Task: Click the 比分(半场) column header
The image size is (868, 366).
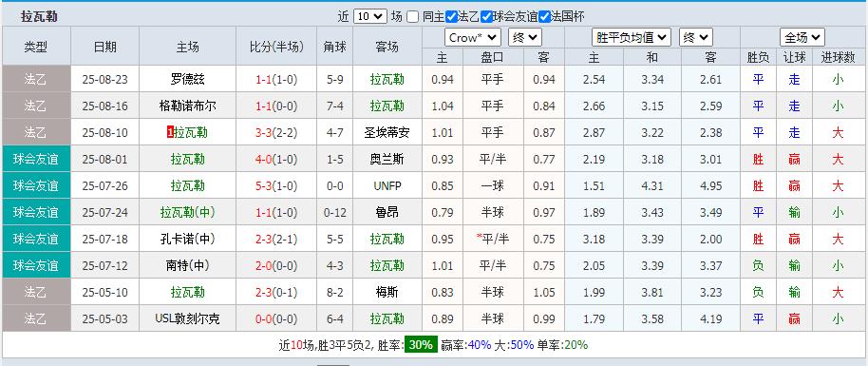Action: point(276,47)
